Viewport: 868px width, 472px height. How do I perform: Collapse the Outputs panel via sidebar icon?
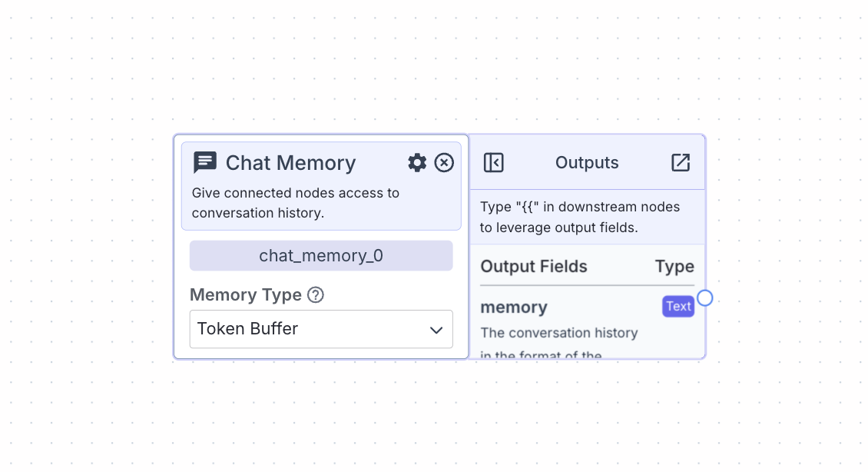tap(493, 162)
